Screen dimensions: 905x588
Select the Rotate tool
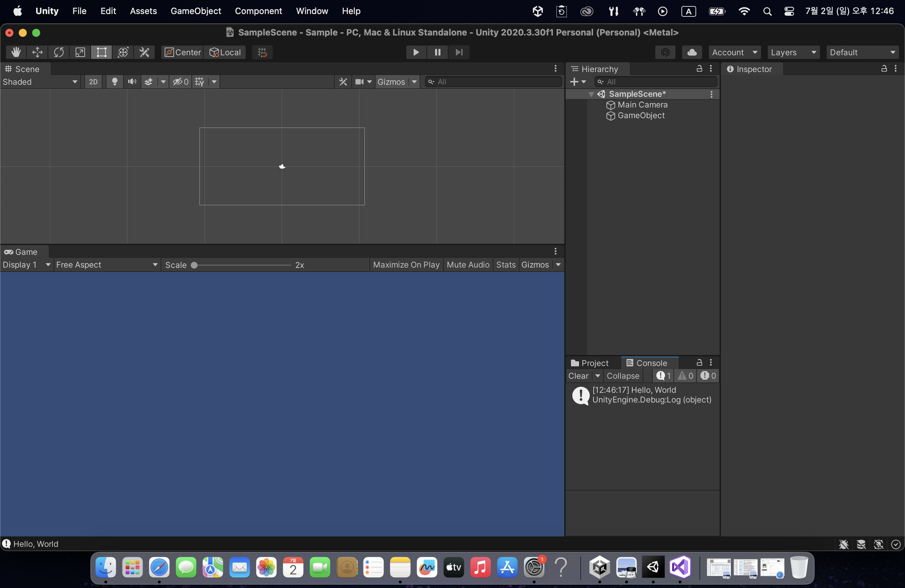(59, 52)
